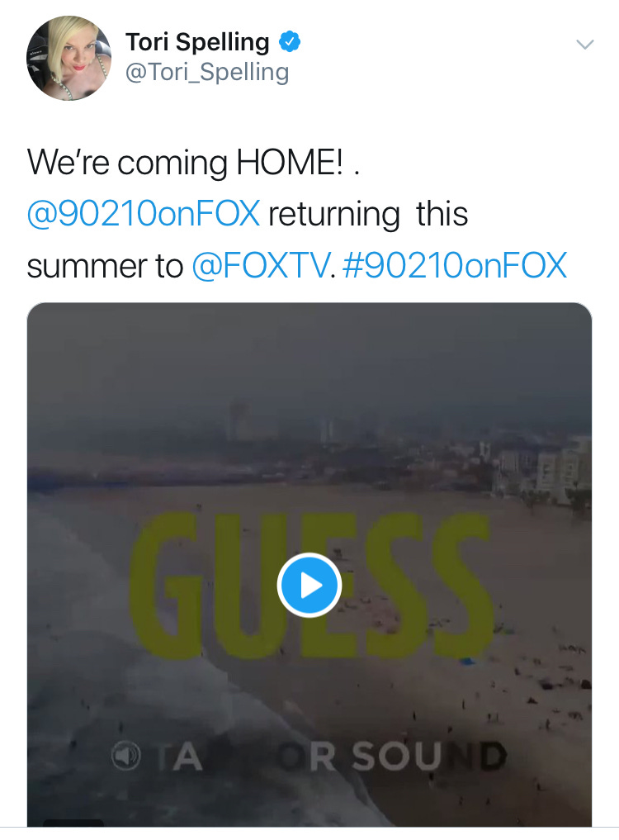
Task: Click the blue verified badge
Action: [290, 42]
